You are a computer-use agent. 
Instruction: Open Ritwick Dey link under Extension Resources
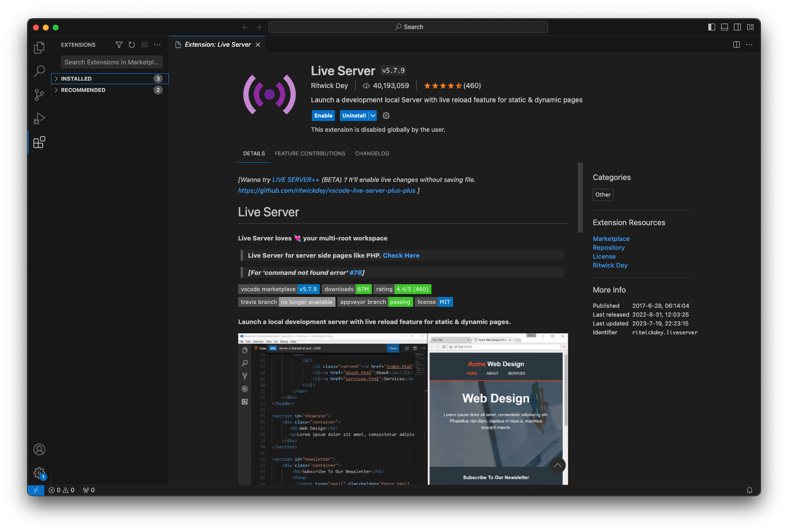(x=610, y=266)
